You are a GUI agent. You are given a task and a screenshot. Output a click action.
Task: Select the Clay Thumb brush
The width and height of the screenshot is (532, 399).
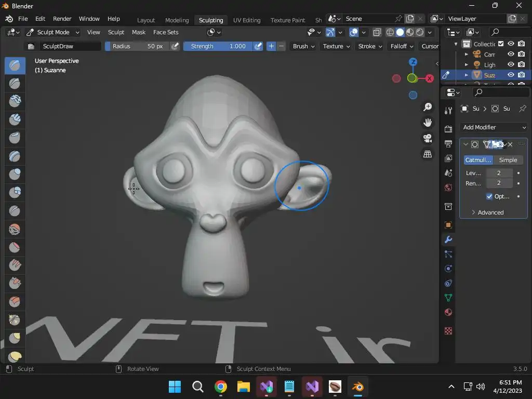15,138
